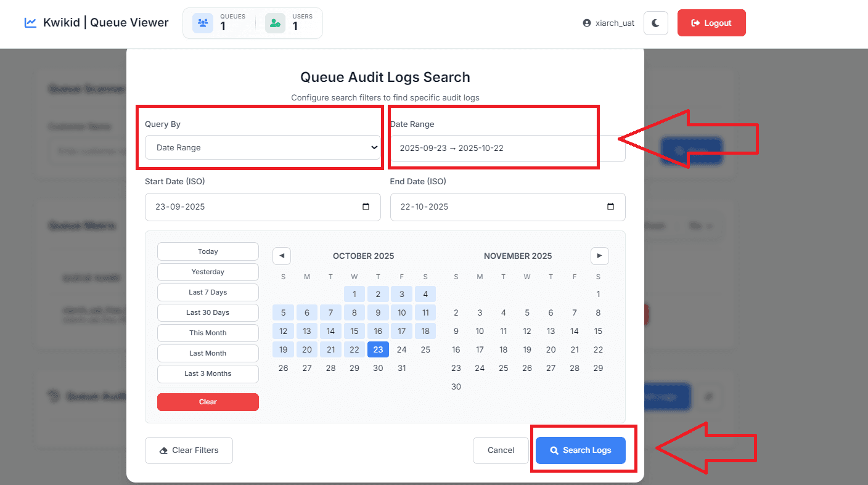Click the Queues count icon in header
This screenshot has width=868, height=485.
(203, 23)
